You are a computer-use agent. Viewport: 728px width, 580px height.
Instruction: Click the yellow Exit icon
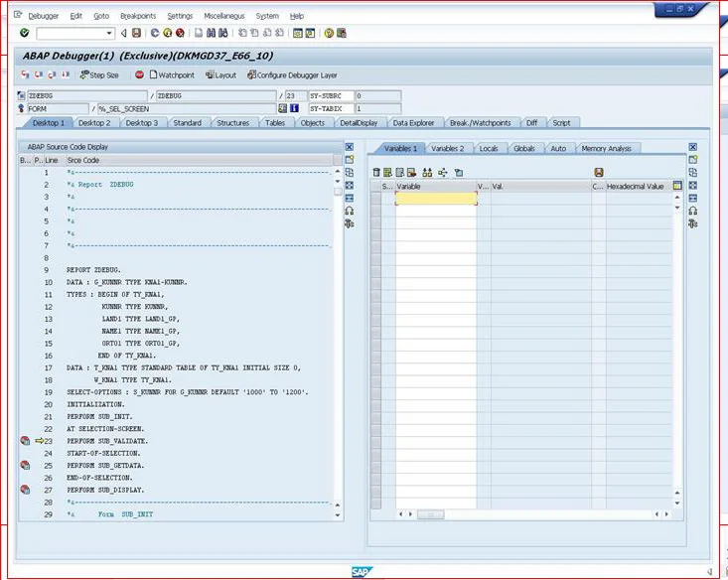pyautogui.click(x=168, y=33)
